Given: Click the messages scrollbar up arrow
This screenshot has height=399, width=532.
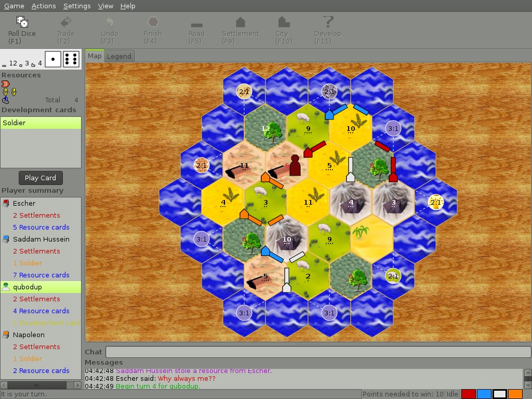Looking at the screenshot, I should coord(528,372).
